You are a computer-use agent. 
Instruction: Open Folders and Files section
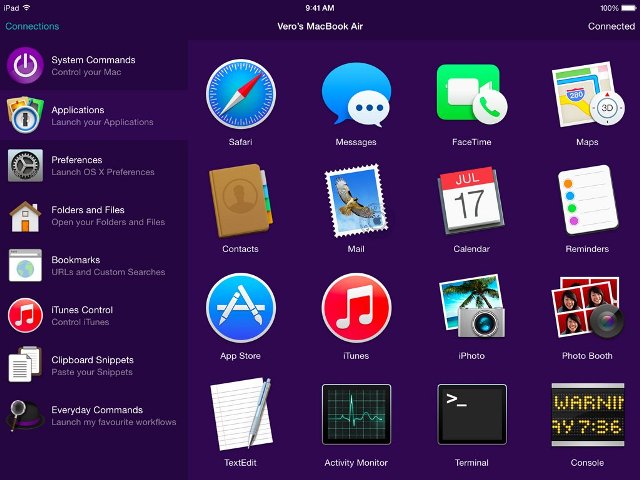pyautogui.click(x=94, y=216)
